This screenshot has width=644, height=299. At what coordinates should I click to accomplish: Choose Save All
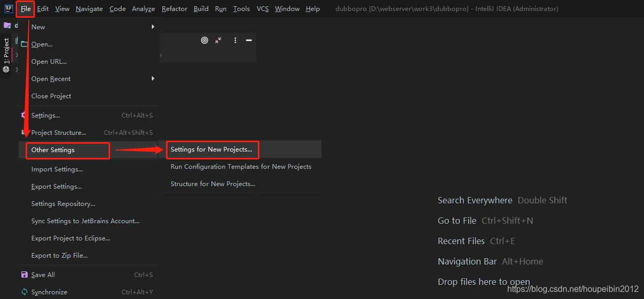pos(89,275)
